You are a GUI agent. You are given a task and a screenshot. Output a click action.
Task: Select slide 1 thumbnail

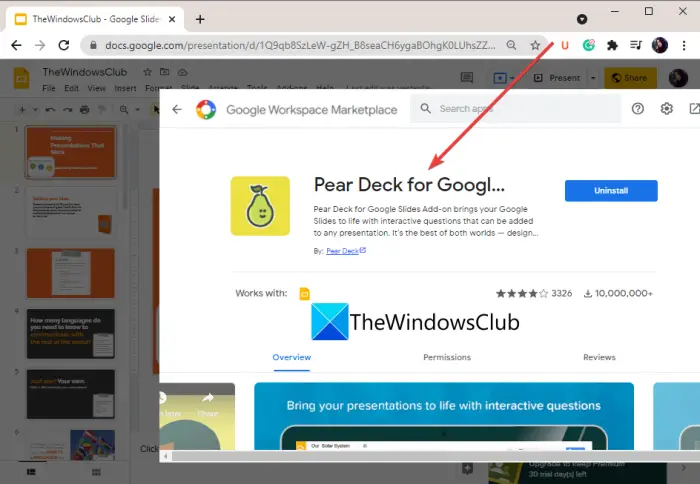[71, 152]
